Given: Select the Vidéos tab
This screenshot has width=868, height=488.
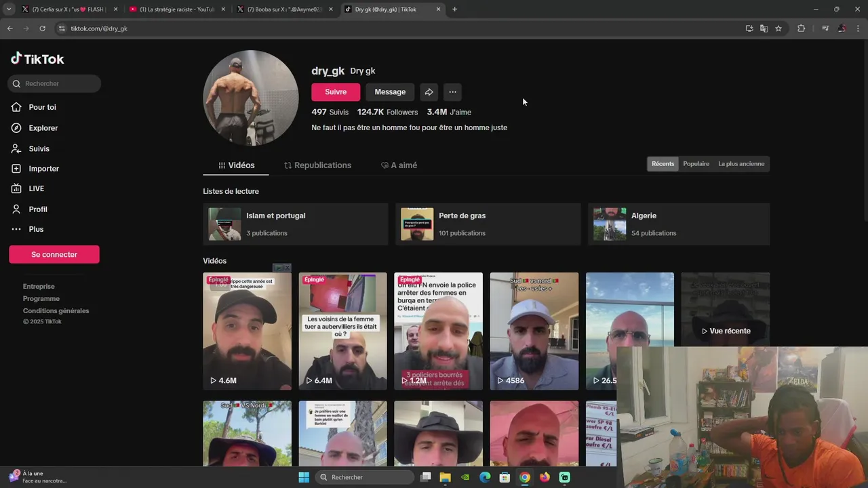Looking at the screenshot, I should tap(236, 165).
